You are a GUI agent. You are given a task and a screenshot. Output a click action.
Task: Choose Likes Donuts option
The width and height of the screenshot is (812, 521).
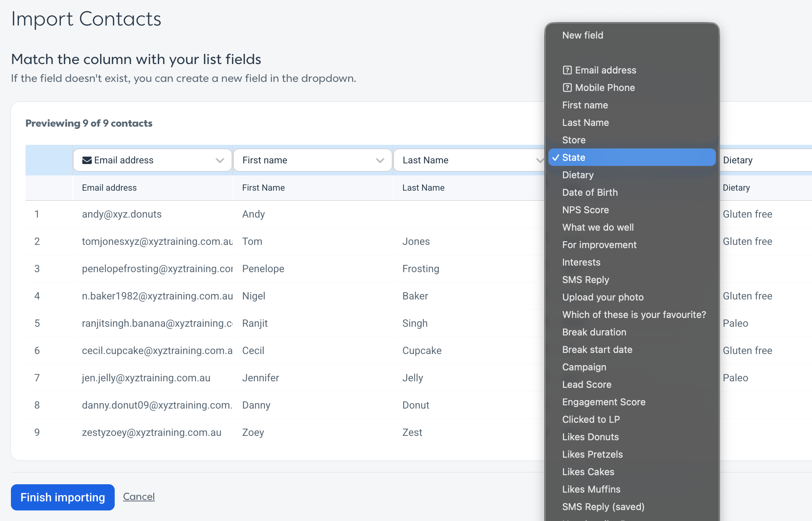632,437
